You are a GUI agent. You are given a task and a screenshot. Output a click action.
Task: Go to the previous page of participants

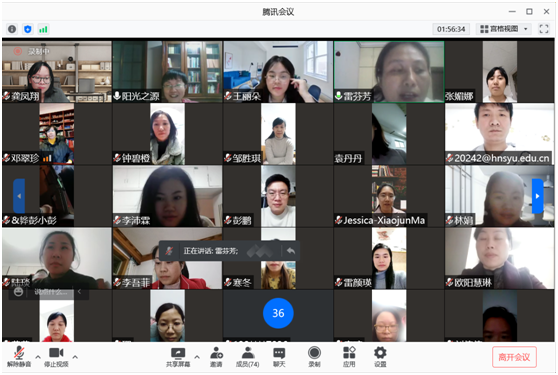[19, 196]
